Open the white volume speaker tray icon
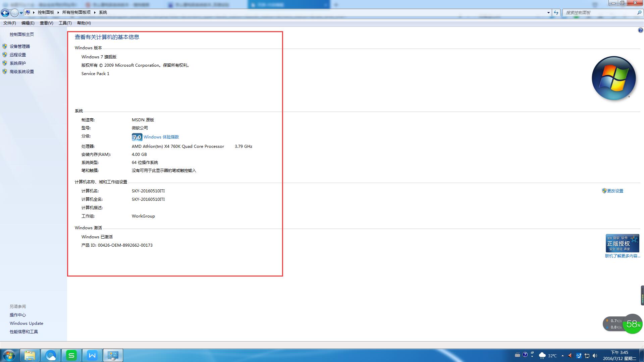644x362 pixels. (595, 356)
